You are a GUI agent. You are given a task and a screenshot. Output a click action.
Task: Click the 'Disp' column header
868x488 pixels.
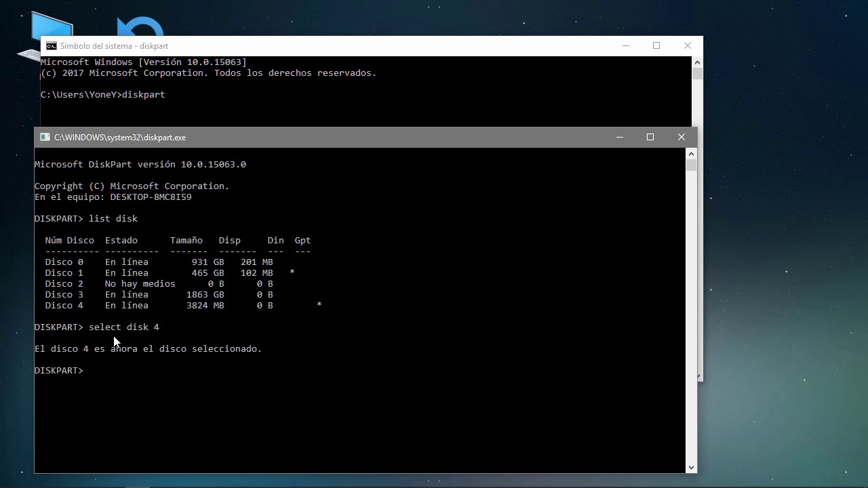230,241
